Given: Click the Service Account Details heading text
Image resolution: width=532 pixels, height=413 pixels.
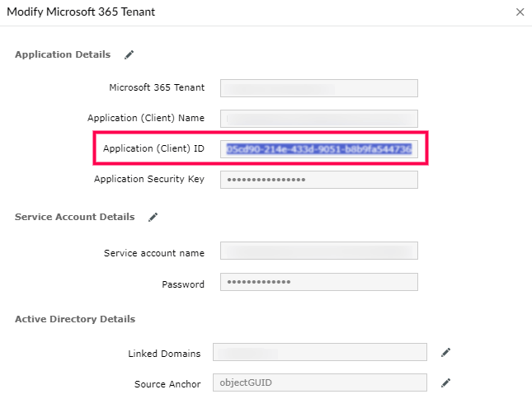Looking at the screenshot, I should [x=74, y=218].
